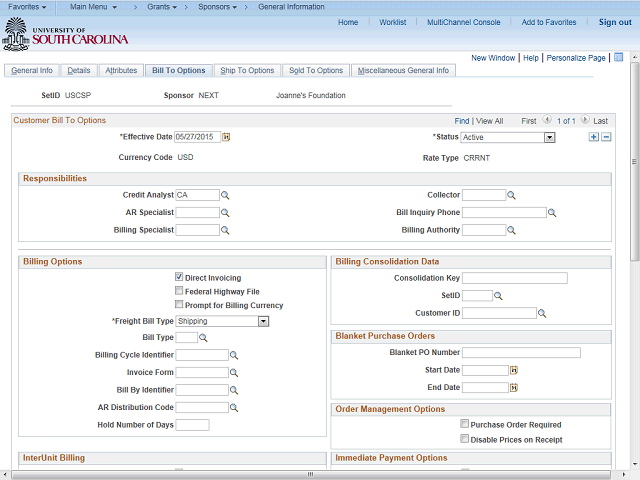Click the Credit Analyst lookup magnifier icon
Viewport: 640px width, 480px height.
226,196
